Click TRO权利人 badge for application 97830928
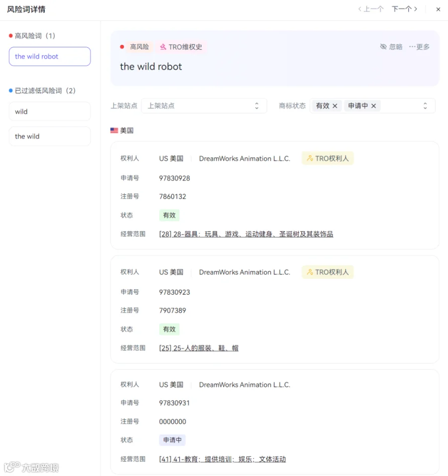This screenshot has width=448, height=476. coord(328,158)
